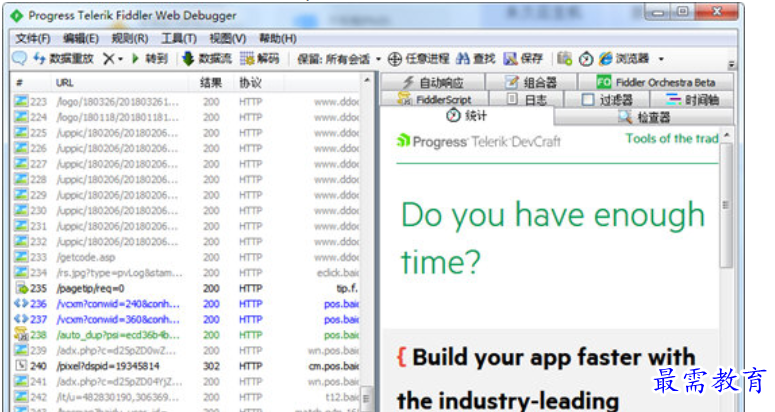
Task: Click the X remove sessions icon
Action: coord(109,59)
